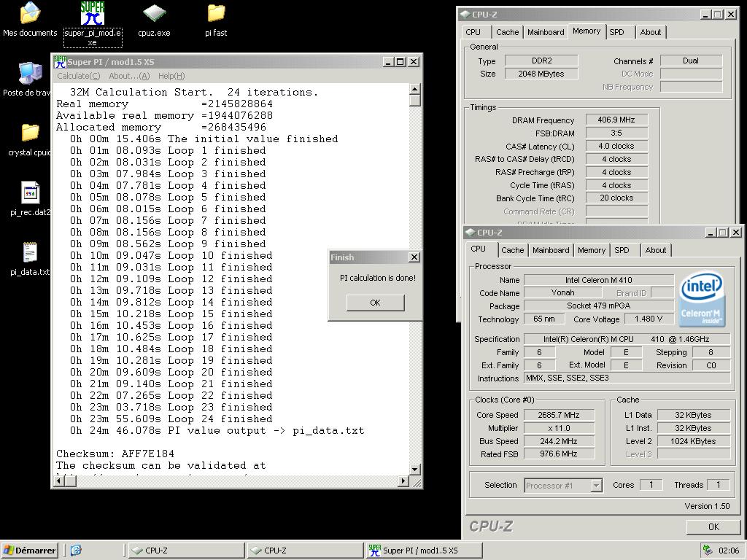Open the Calculate(C) menu in Super PI
Screen dimensions: 747x560
[79, 76]
